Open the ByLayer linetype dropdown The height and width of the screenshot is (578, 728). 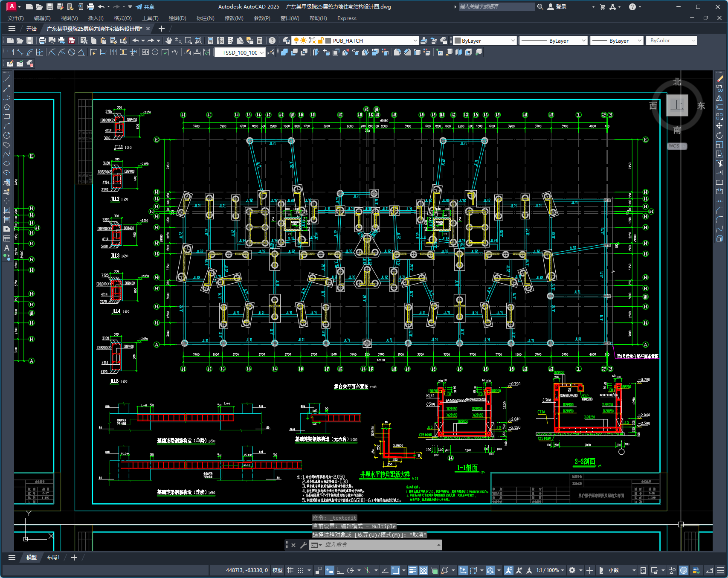584,41
